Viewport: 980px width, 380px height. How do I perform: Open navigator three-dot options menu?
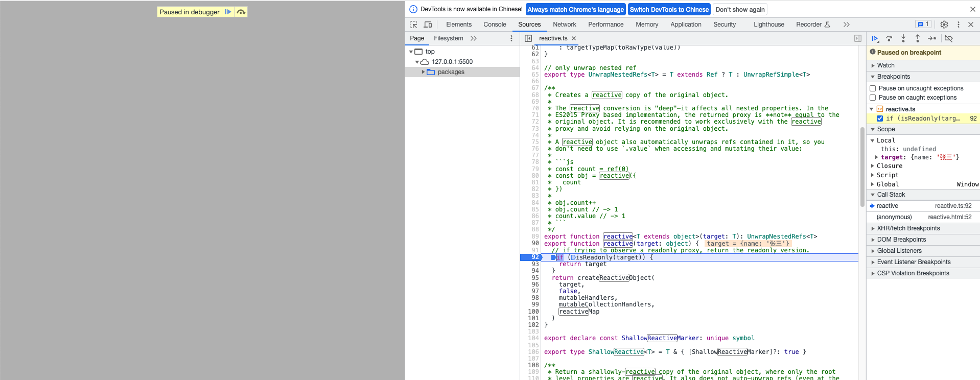coord(511,38)
